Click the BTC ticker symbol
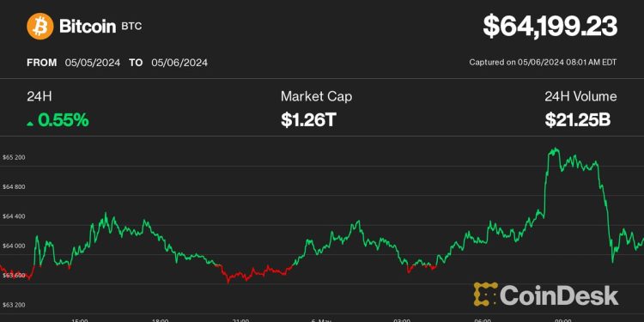The image size is (644, 322). pyautogui.click(x=131, y=27)
